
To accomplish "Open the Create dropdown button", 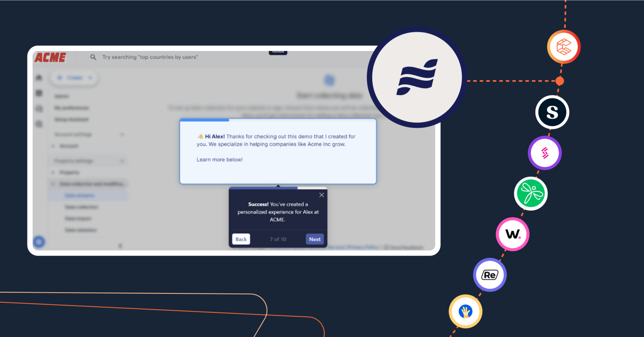I will (74, 78).
